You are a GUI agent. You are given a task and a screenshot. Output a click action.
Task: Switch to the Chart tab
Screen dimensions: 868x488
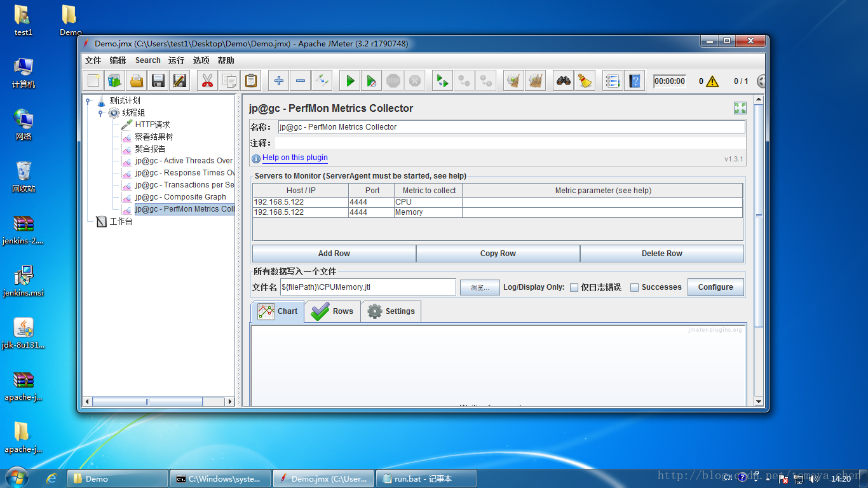(277, 311)
